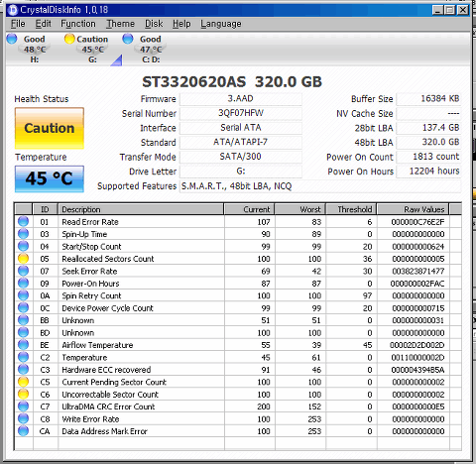Screen dimensions: 476x464
Task: Click the Reallocated Sectors raw value 000000000005
Action: [x=418, y=259]
